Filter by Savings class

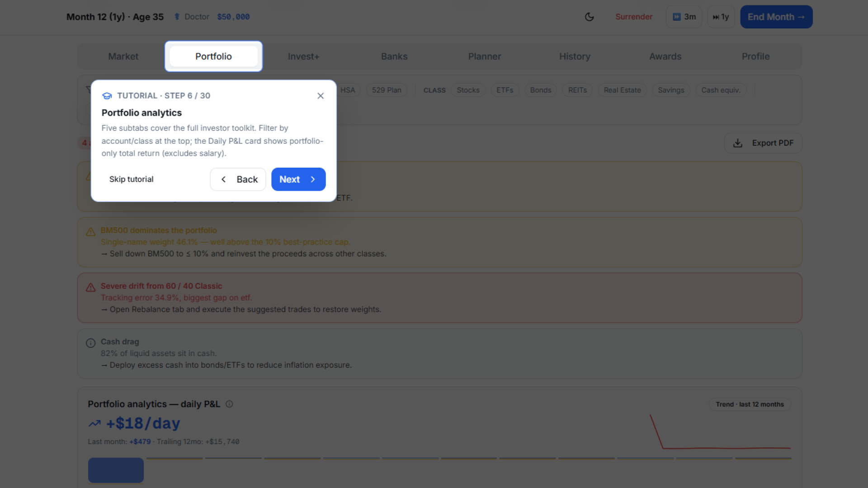(x=671, y=90)
